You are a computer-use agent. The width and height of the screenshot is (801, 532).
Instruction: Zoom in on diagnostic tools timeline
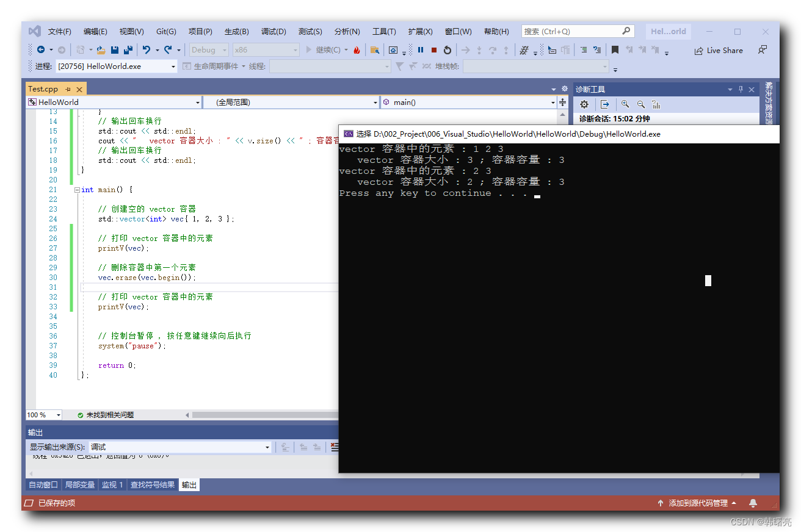click(x=625, y=104)
